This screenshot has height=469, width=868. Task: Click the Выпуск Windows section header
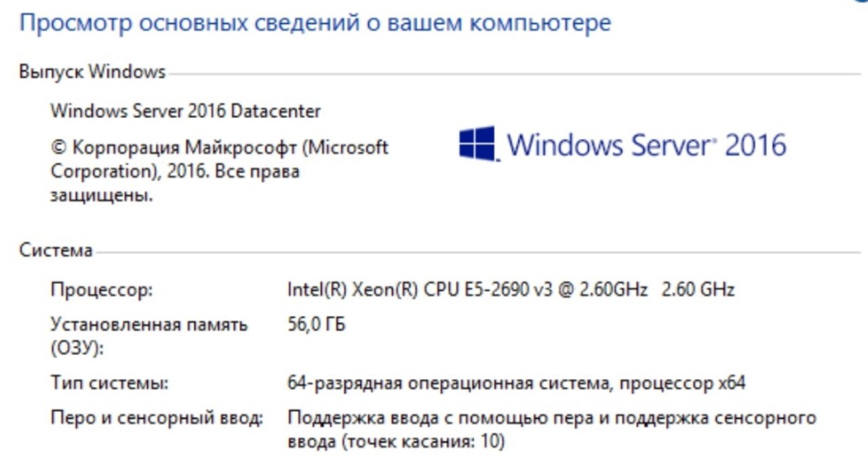[x=92, y=72]
